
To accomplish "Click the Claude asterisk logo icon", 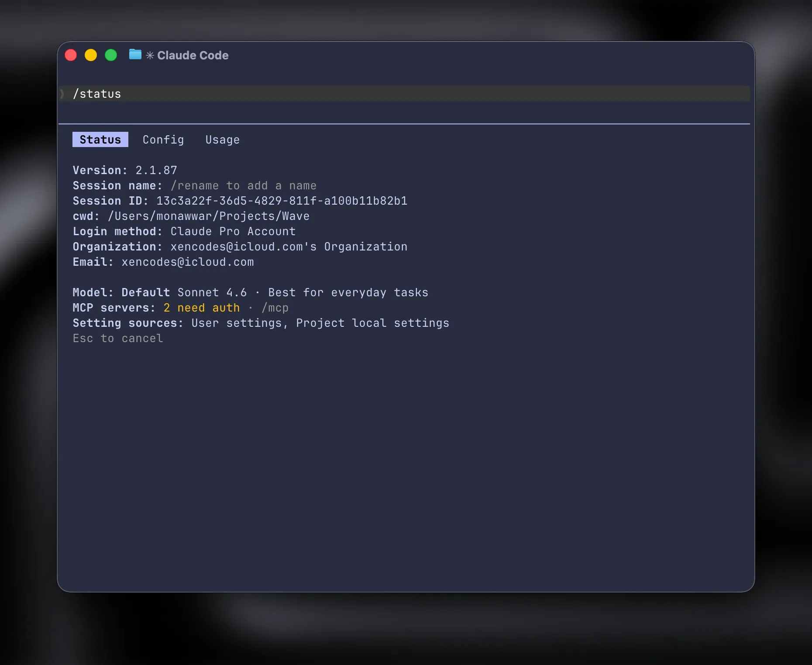I will (150, 55).
